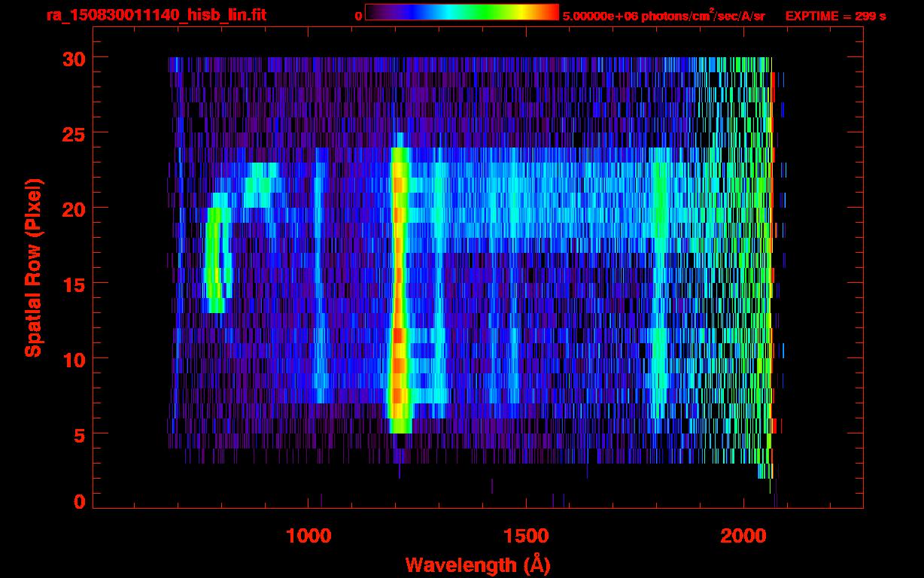Click the color bar minimum value 0

[358, 16]
